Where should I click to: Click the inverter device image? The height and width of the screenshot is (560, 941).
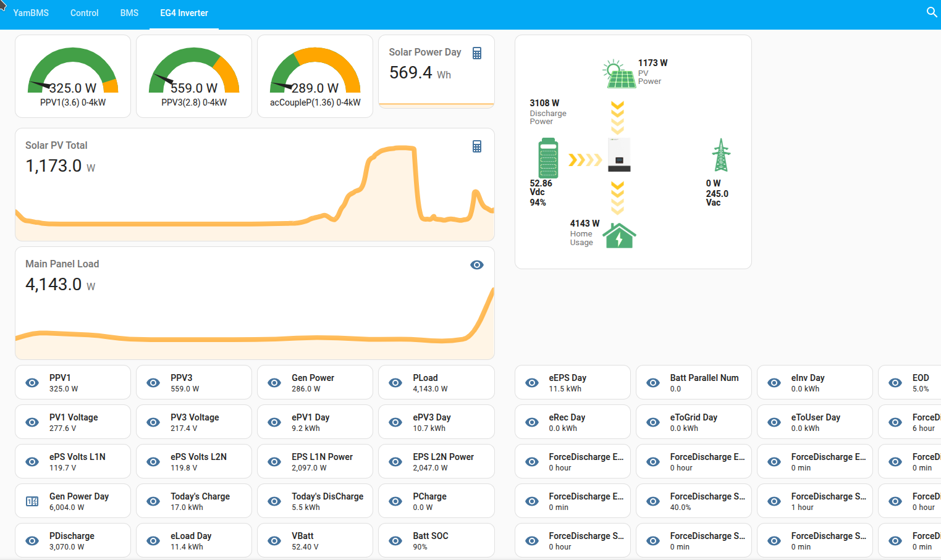point(619,155)
